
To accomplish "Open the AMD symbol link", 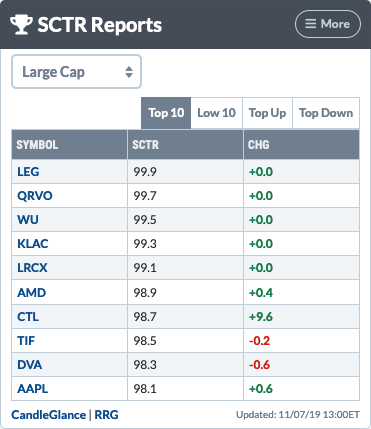I will 31,293.
